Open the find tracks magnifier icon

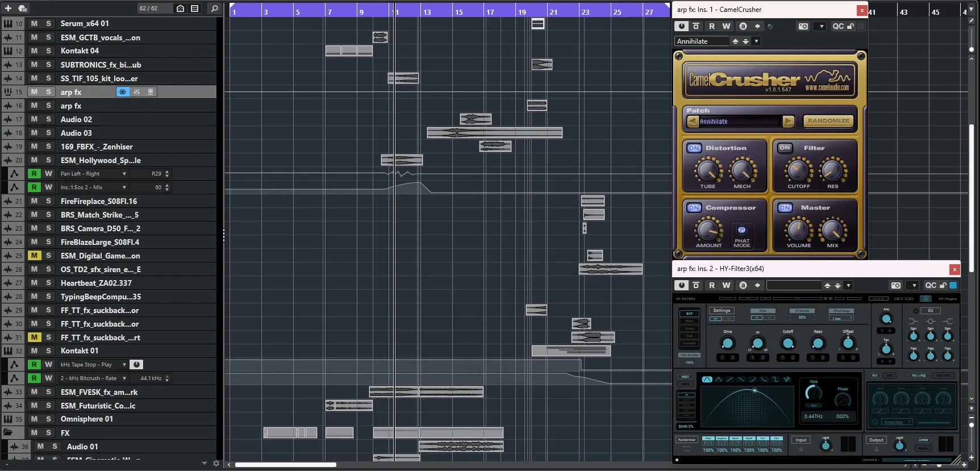click(x=214, y=9)
